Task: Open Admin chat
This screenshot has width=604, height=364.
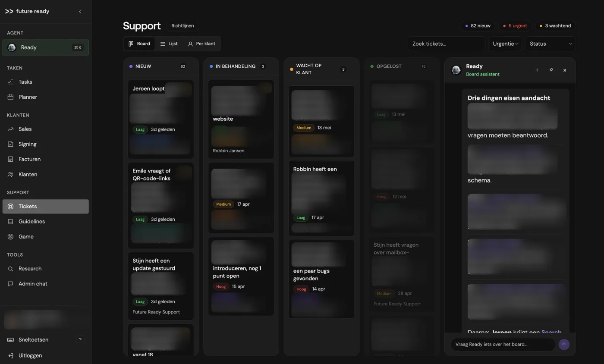Action: (45, 283)
